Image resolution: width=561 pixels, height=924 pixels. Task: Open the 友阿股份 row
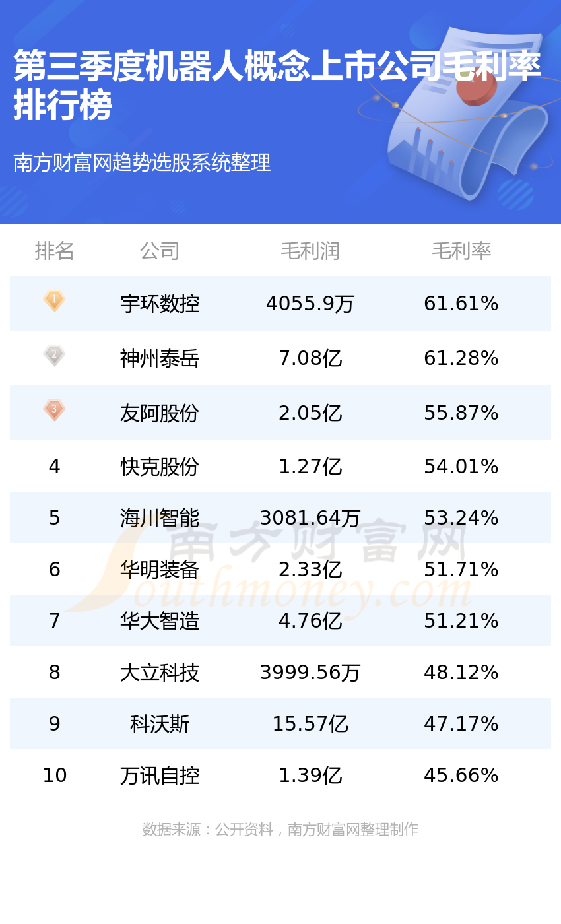(280, 412)
